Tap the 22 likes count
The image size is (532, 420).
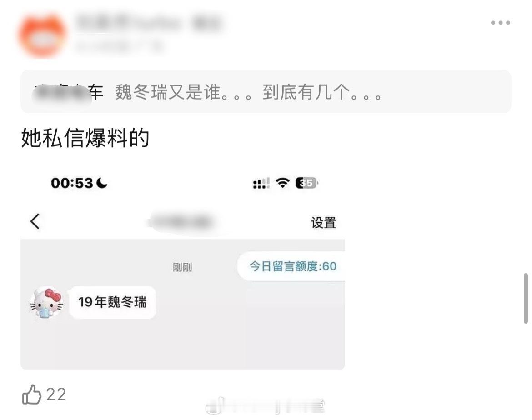coord(56,395)
